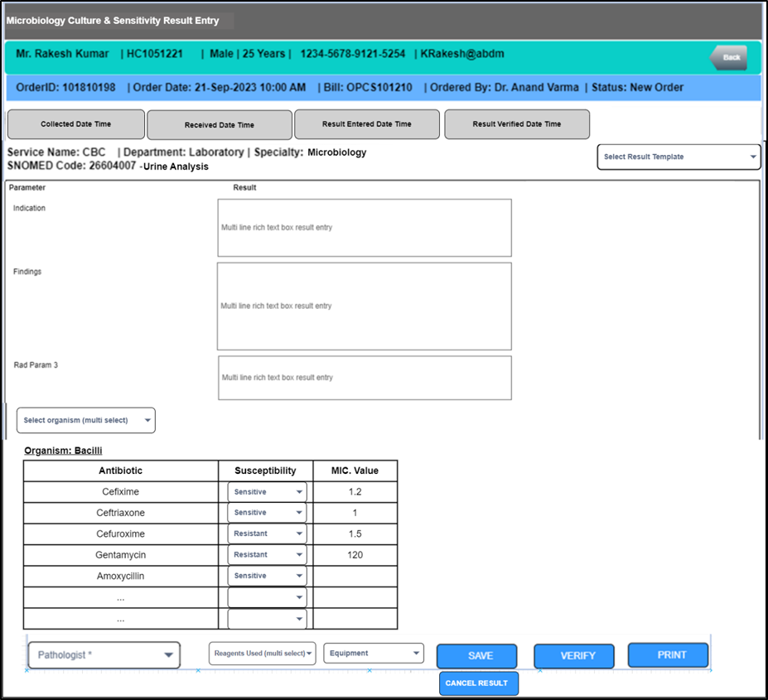The width and height of the screenshot is (768, 700).
Task: Click the SNOMED Code: 26604007 text
Action: point(71,166)
